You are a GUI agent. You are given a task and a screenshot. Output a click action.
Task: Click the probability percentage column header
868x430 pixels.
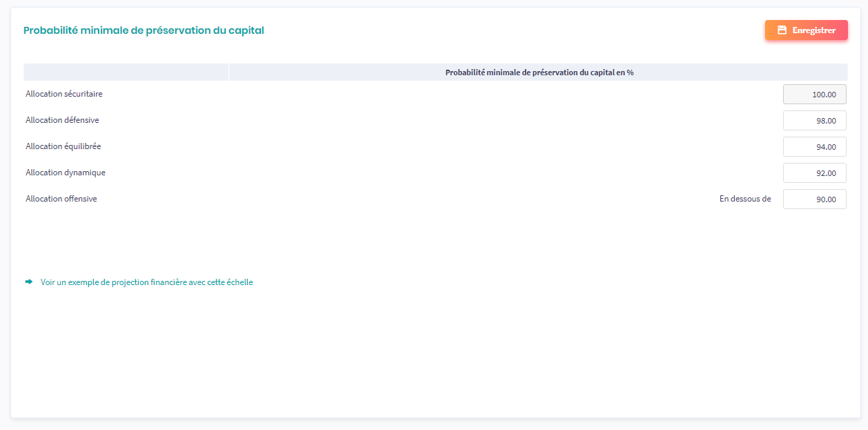click(539, 72)
